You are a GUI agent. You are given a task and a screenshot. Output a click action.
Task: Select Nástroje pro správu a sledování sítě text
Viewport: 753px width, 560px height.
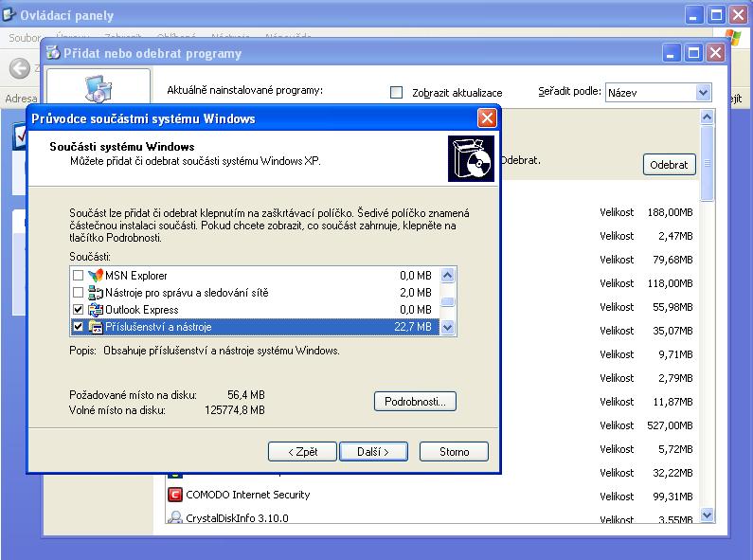187,293
